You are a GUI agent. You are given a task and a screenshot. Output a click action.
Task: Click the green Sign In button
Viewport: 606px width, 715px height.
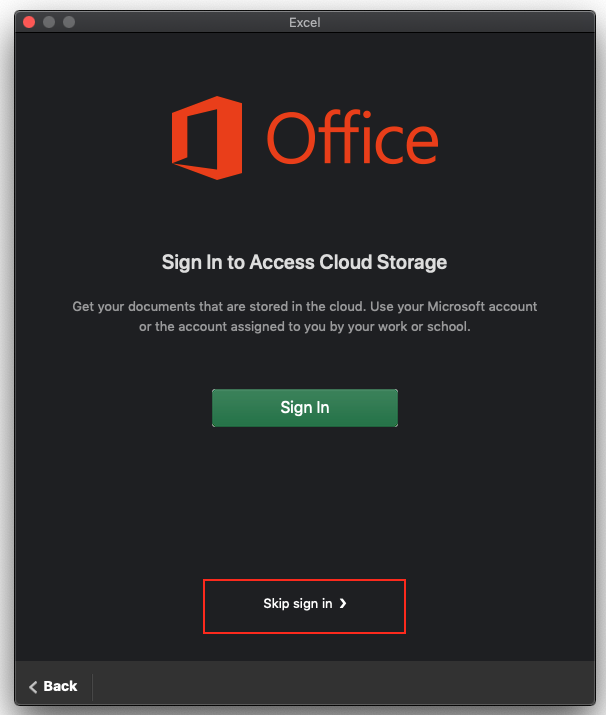(305, 408)
